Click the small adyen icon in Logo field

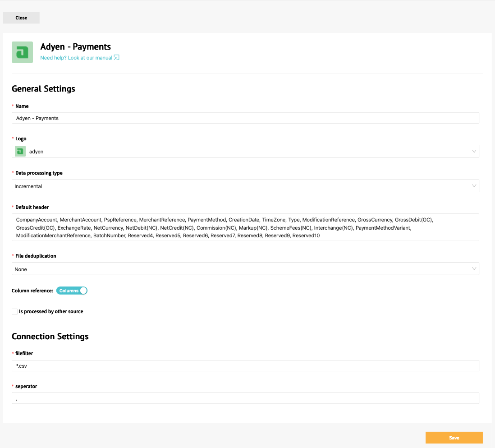tap(20, 152)
